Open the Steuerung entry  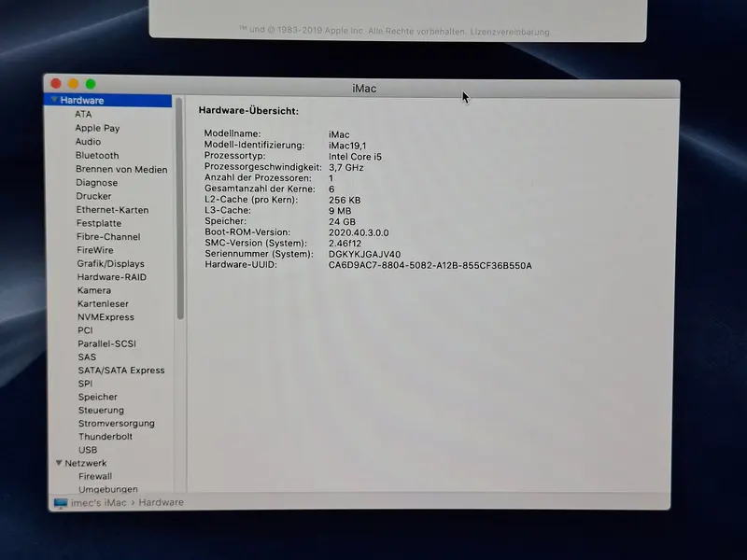pyautogui.click(x=101, y=411)
